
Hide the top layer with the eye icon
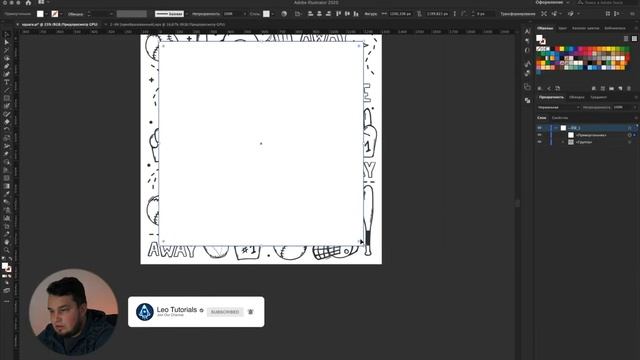click(539, 128)
